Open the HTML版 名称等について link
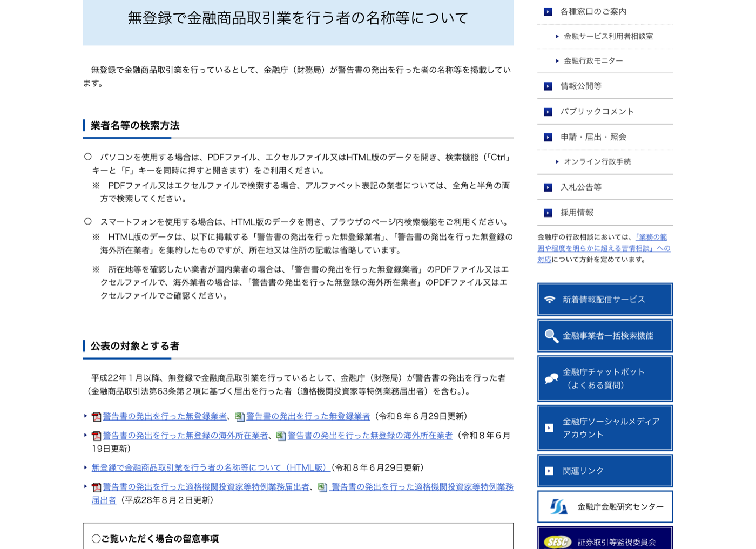The height and width of the screenshot is (549, 756). click(211, 467)
